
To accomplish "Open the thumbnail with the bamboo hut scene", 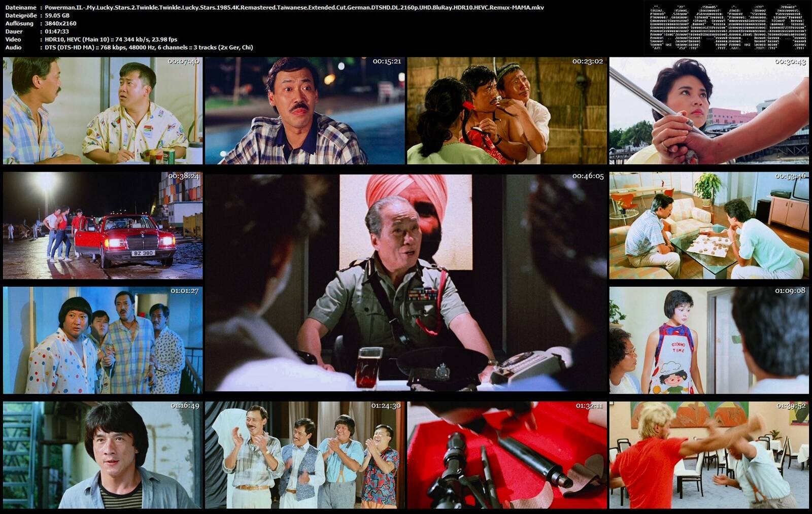I will tap(507, 111).
